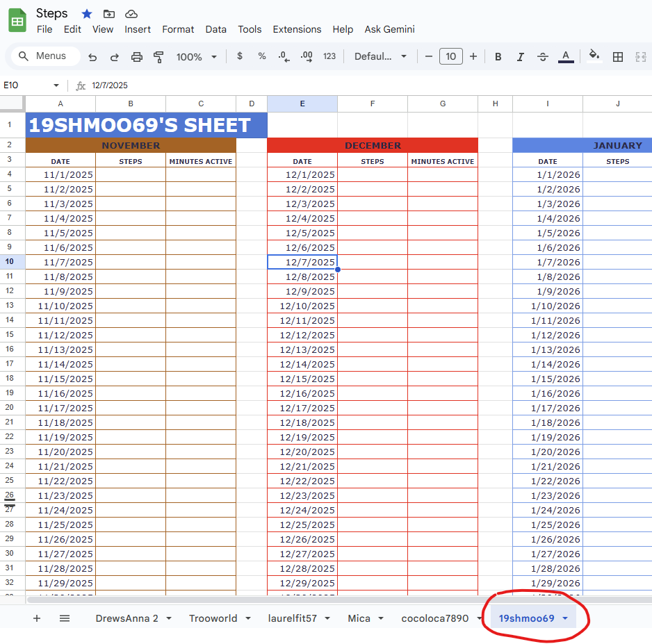Format selection as currency

click(240, 57)
